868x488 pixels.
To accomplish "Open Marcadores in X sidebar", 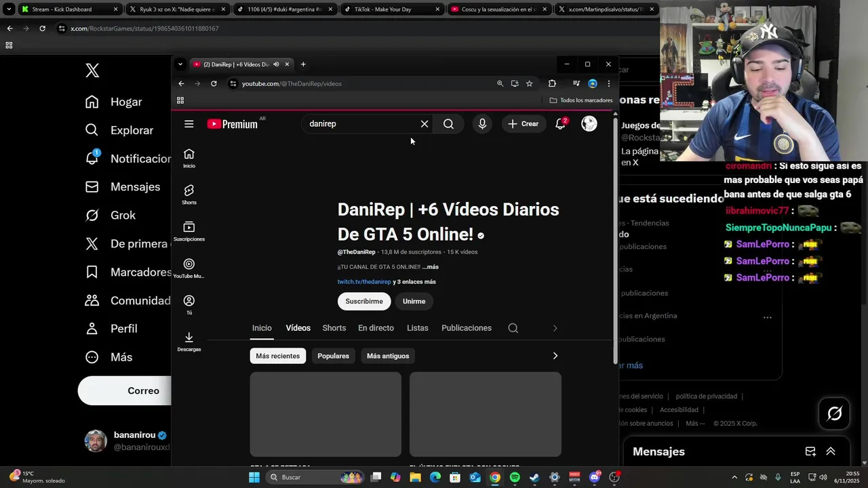I will coord(127,272).
